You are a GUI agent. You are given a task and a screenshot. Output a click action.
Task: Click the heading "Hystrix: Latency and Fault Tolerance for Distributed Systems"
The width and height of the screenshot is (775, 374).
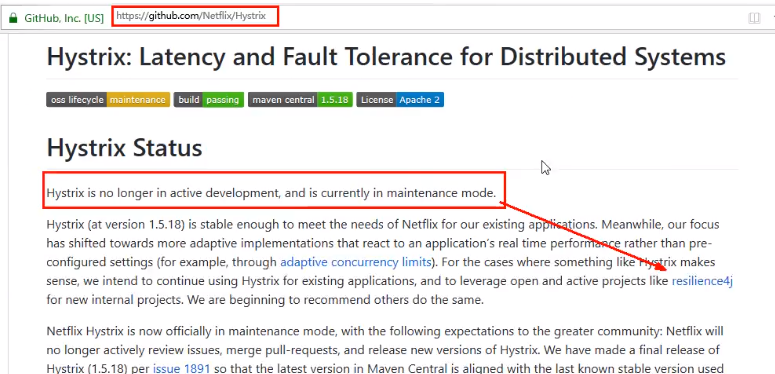[386, 57]
